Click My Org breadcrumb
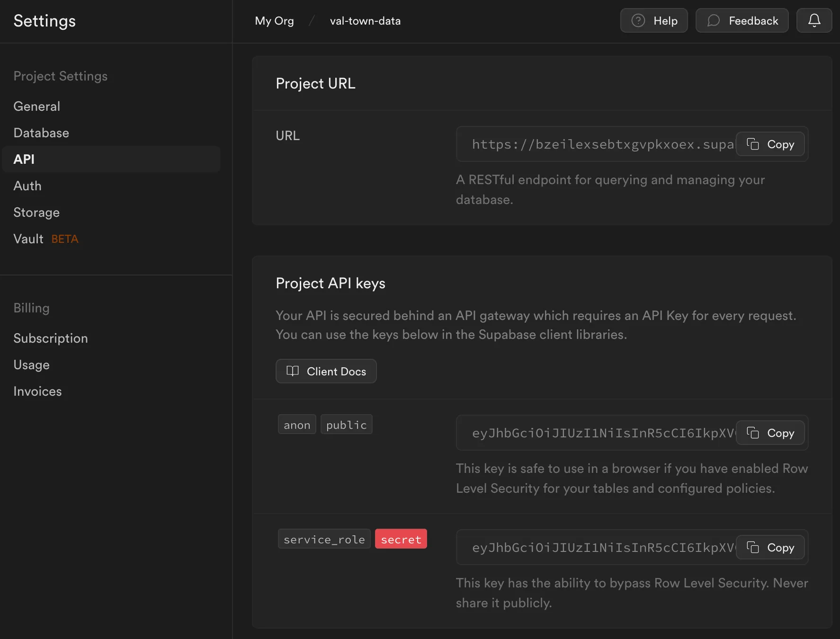This screenshot has width=840, height=639. (274, 21)
